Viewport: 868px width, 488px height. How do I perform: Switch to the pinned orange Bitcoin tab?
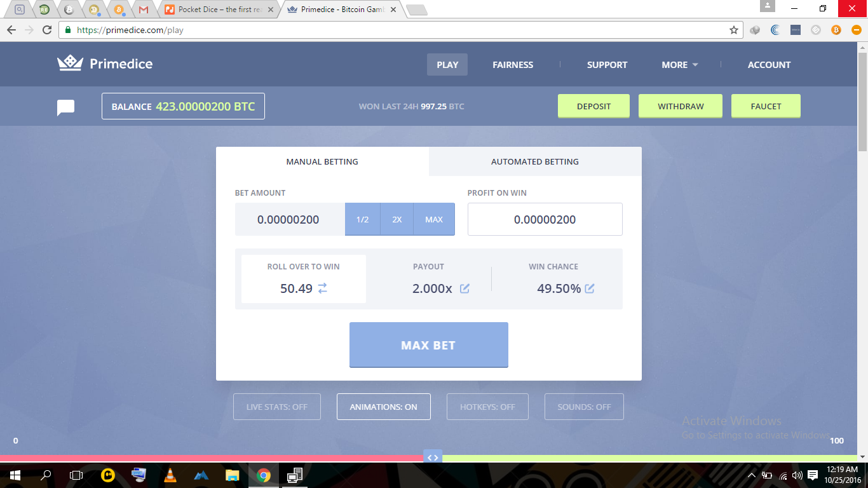(119, 10)
